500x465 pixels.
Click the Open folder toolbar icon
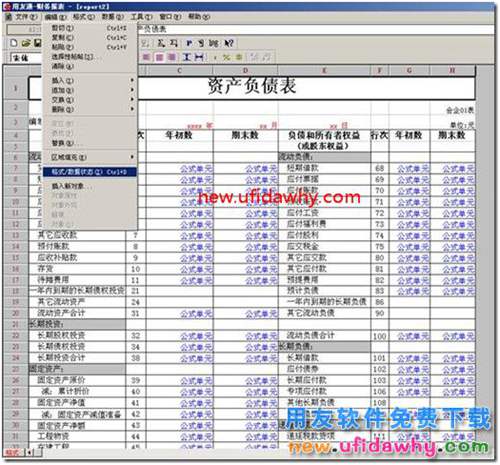(26, 43)
